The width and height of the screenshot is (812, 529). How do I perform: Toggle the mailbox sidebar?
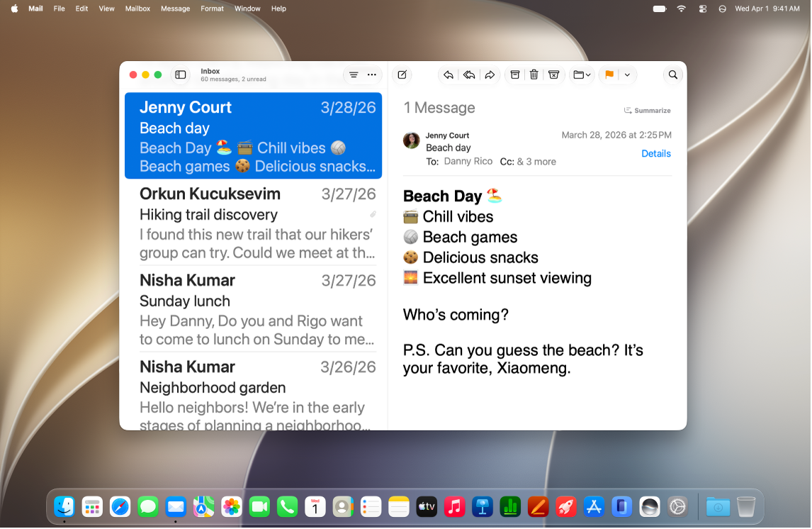point(180,75)
